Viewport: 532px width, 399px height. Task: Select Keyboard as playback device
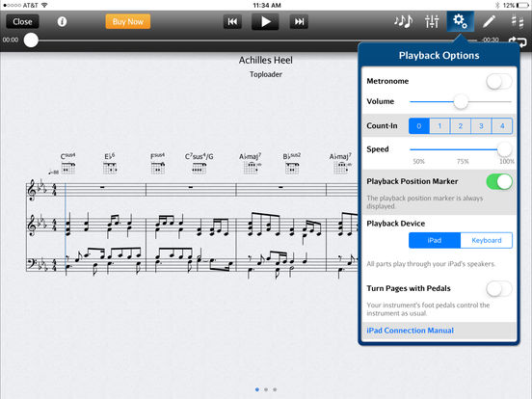pos(487,240)
